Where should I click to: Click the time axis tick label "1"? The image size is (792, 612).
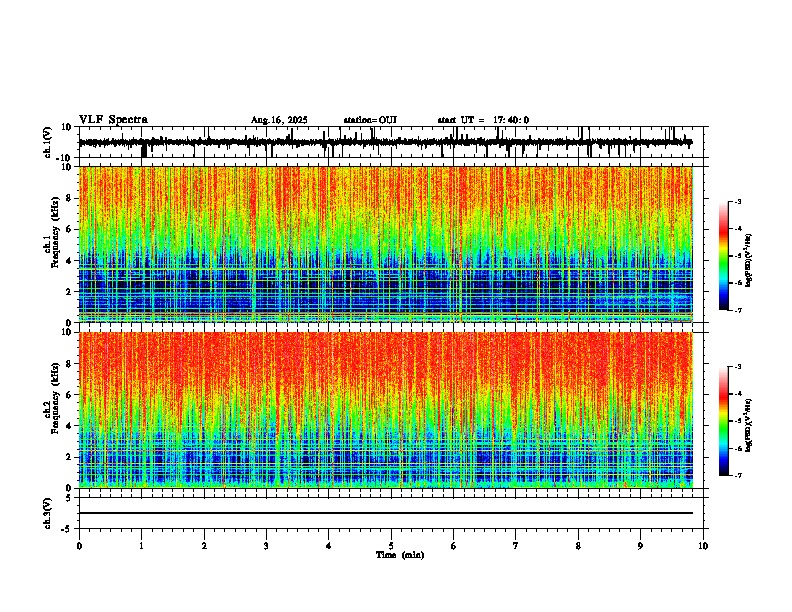click(x=141, y=546)
